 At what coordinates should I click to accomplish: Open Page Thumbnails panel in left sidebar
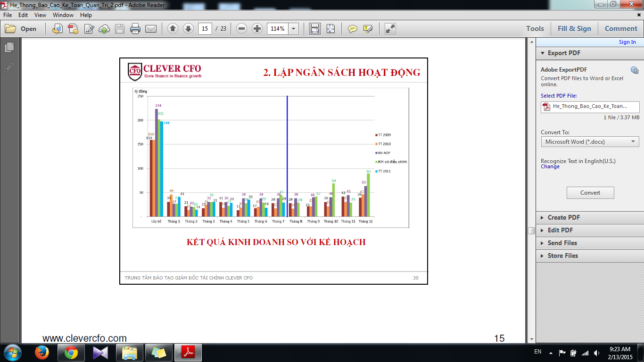point(9,48)
